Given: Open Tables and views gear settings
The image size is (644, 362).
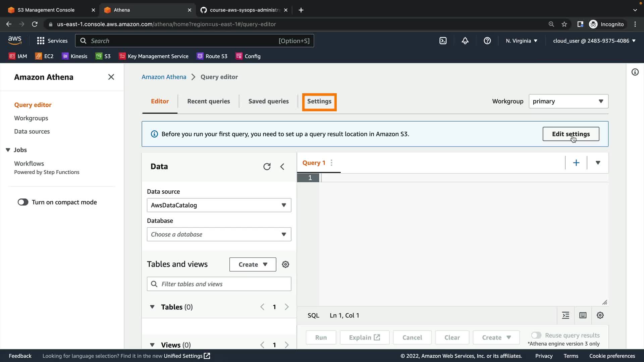Looking at the screenshot, I should pos(285,264).
